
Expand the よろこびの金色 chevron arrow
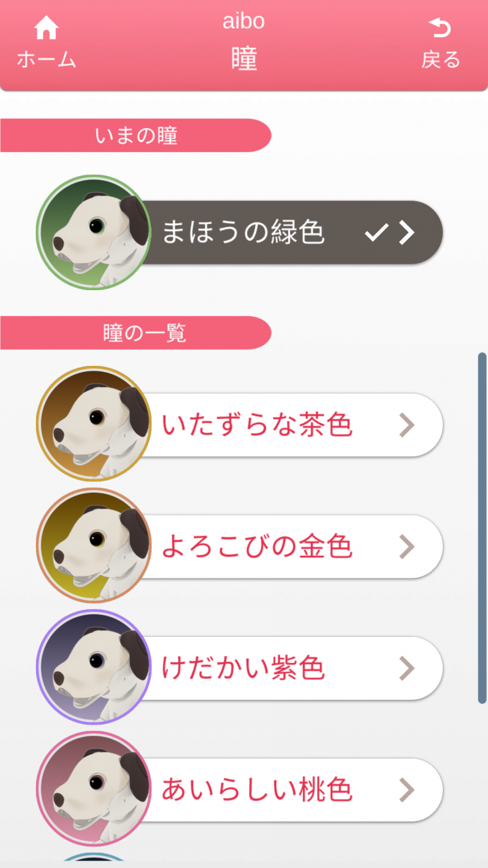tap(406, 547)
